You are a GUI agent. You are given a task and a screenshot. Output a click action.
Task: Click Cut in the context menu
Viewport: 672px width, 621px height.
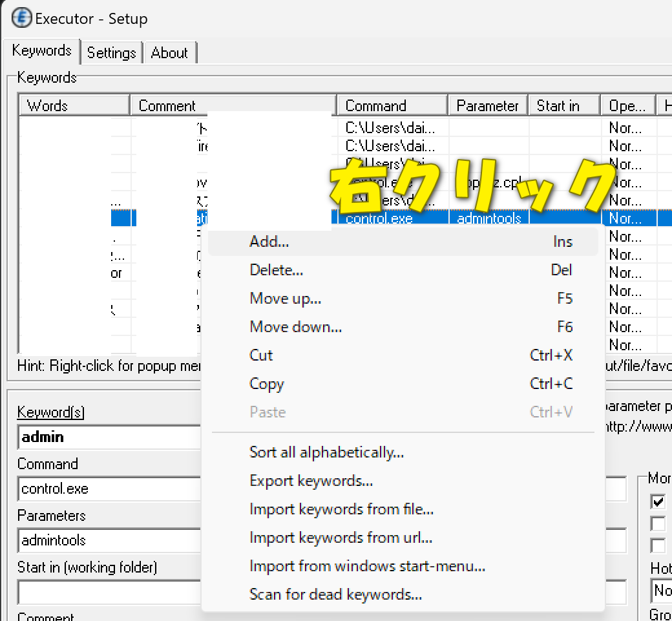pos(403,355)
